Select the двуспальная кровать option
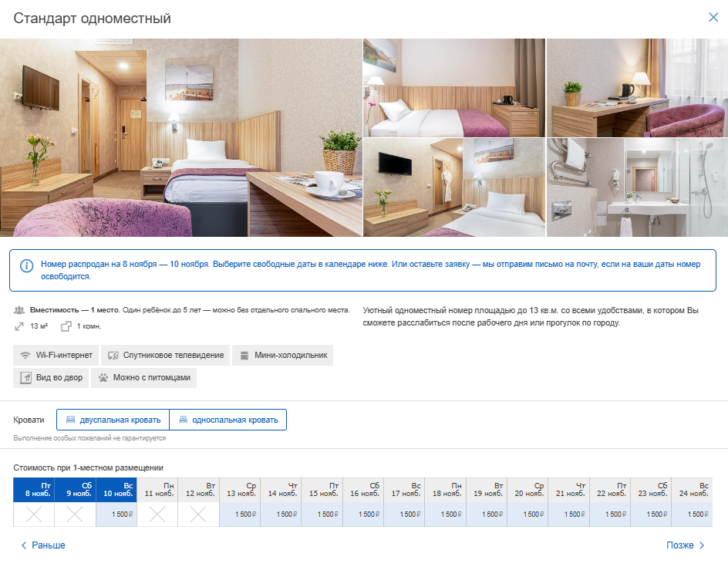Image resolution: width=728 pixels, height=567 pixels. [x=113, y=420]
